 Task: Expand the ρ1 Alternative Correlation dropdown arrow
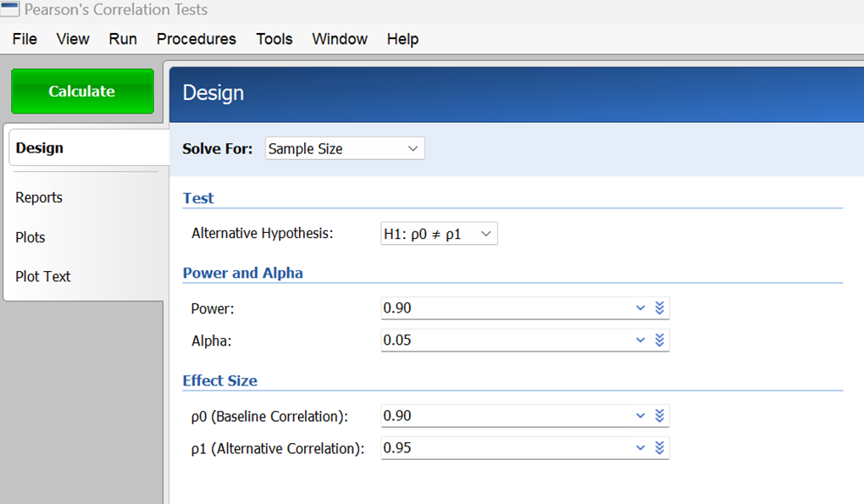click(x=640, y=448)
